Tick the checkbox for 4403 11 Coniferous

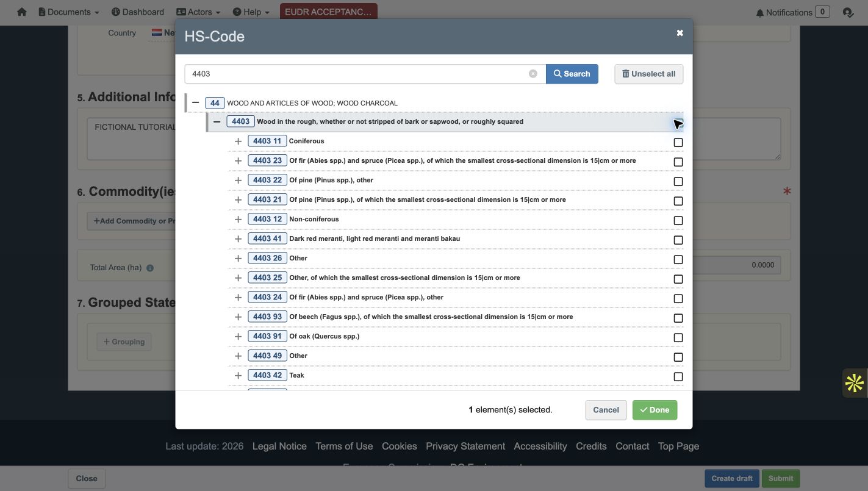coord(678,142)
